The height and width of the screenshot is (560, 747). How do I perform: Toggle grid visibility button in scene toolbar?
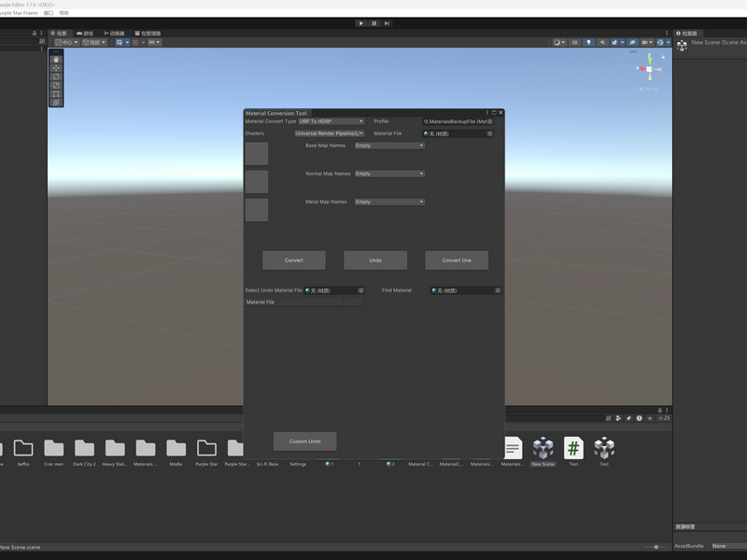pos(120,42)
